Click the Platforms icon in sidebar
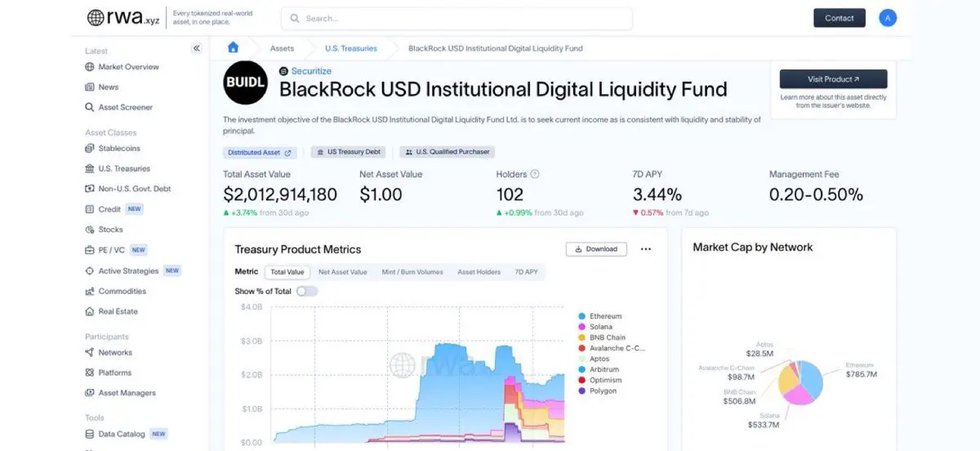The width and height of the screenshot is (980, 451). [x=90, y=373]
